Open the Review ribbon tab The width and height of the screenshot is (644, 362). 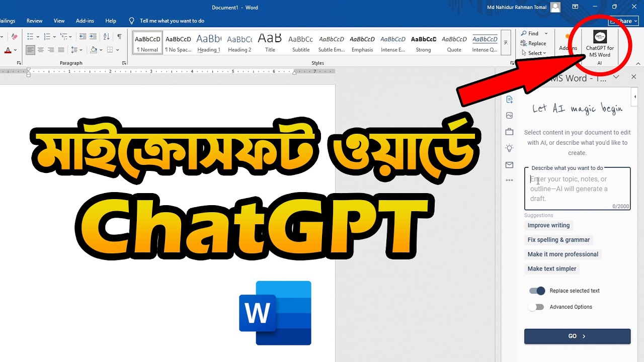[x=34, y=21]
